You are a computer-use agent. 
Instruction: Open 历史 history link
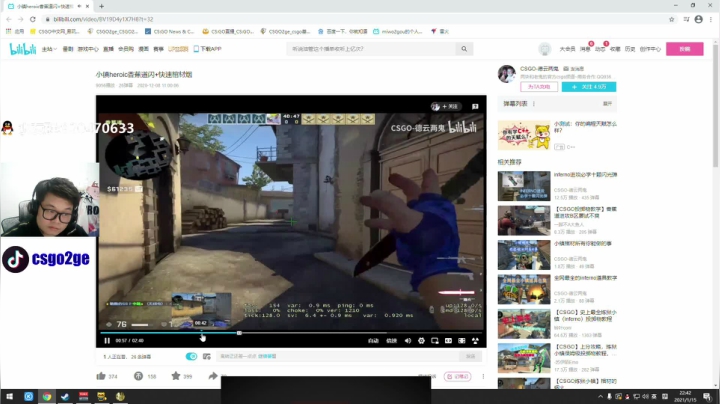(630, 49)
